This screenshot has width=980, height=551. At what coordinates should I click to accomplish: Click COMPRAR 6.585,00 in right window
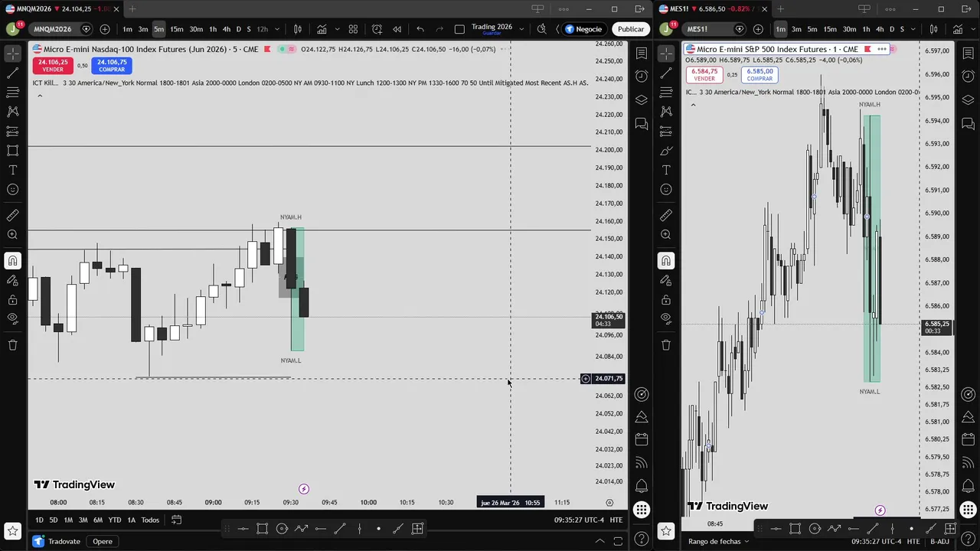point(759,75)
